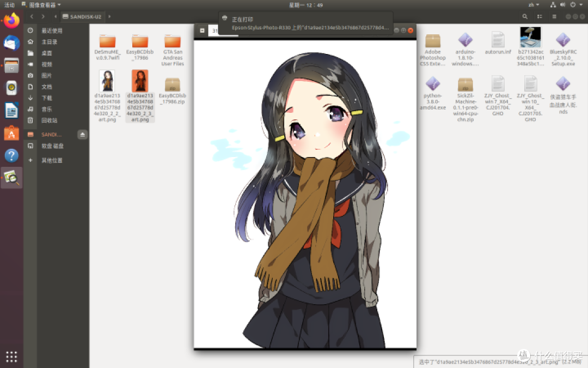Click the network status icon

click(x=553, y=5)
